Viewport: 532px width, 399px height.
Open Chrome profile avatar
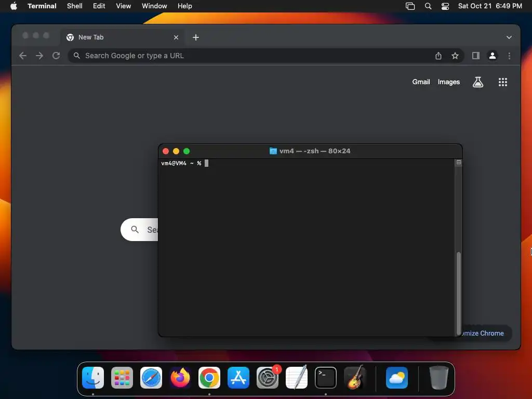(x=493, y=56)
